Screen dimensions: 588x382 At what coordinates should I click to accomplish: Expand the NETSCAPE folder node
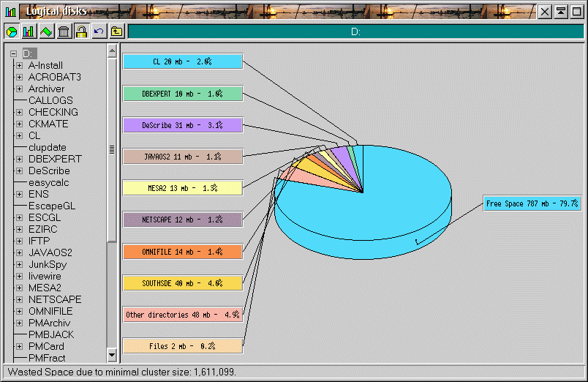(x=20, y=299)
